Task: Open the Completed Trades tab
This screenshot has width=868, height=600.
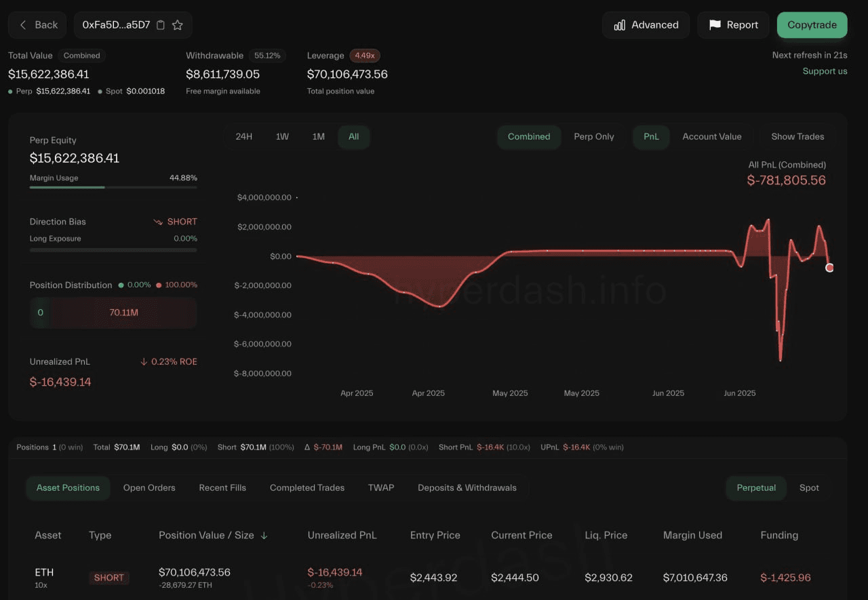Action: pyautogui.click(x=307, y=487)
